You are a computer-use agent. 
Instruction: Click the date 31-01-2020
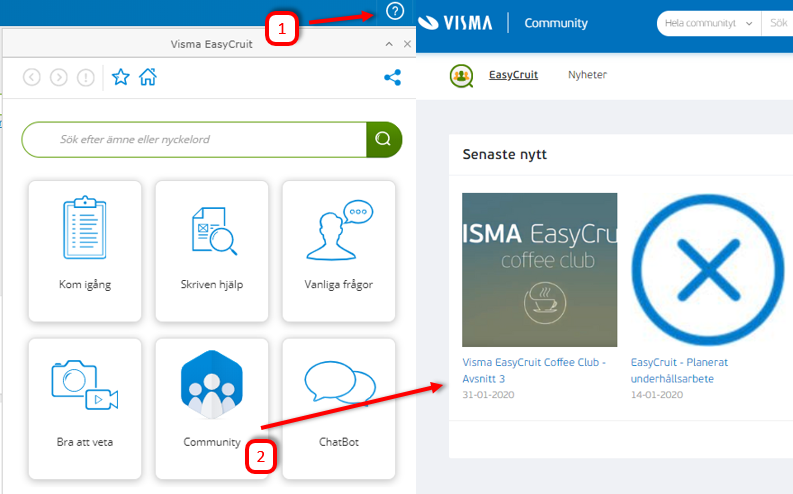[x=488, y=394]
